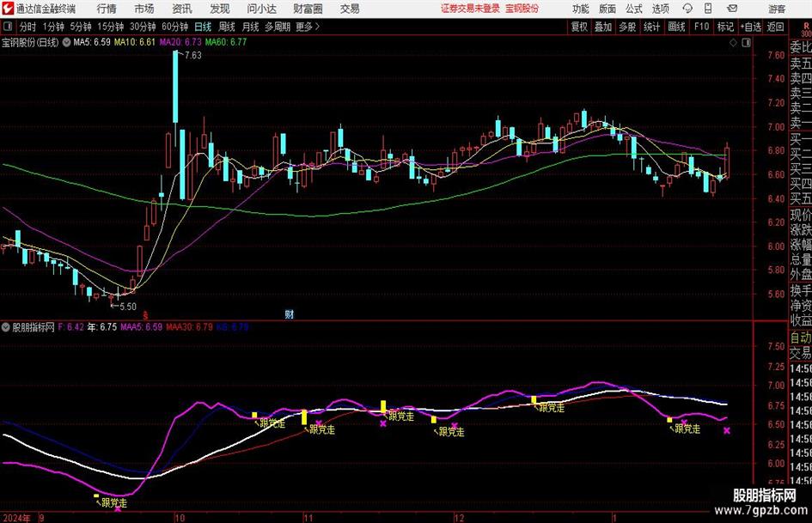
Task: Switch to 5分钟 period tab
Action: point(80,27)
